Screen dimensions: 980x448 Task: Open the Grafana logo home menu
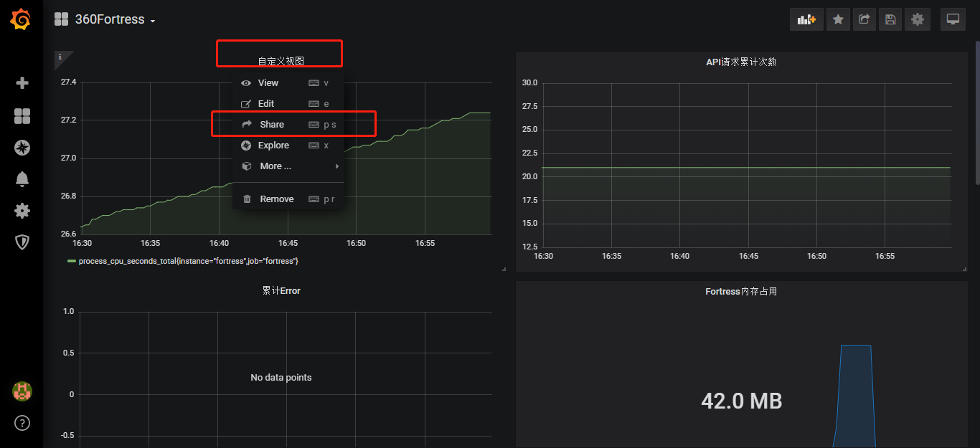tap(21, 19)
